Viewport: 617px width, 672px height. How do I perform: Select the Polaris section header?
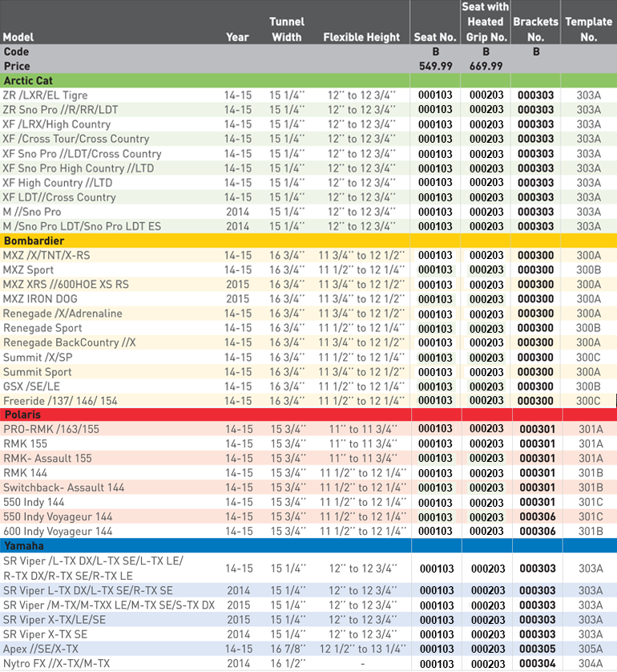tap(308, 415)
